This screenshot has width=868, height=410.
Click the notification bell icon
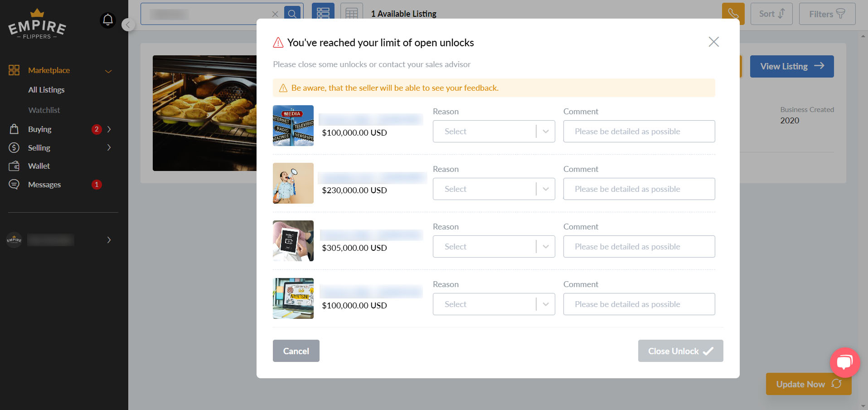click(x=108, y=20)
